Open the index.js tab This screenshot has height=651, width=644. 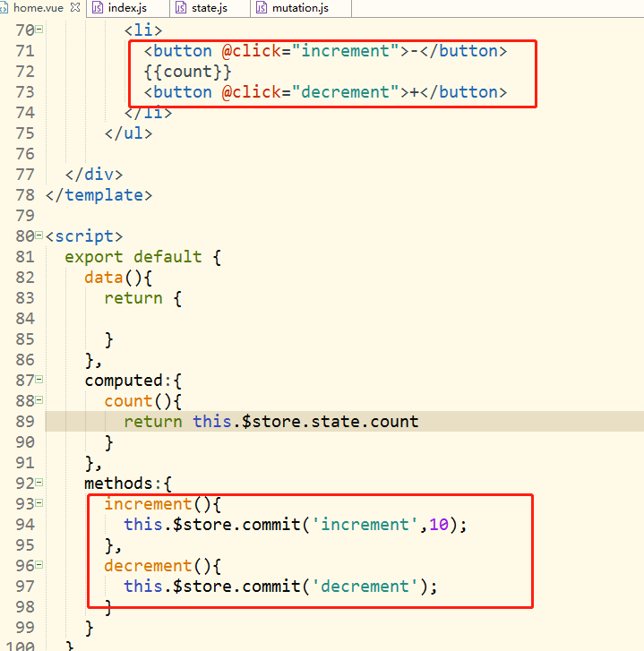click(127, 8)
